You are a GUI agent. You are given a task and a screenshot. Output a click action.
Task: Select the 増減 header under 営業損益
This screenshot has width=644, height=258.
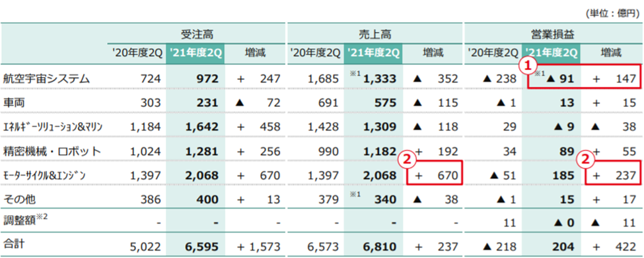click(611, 53)
